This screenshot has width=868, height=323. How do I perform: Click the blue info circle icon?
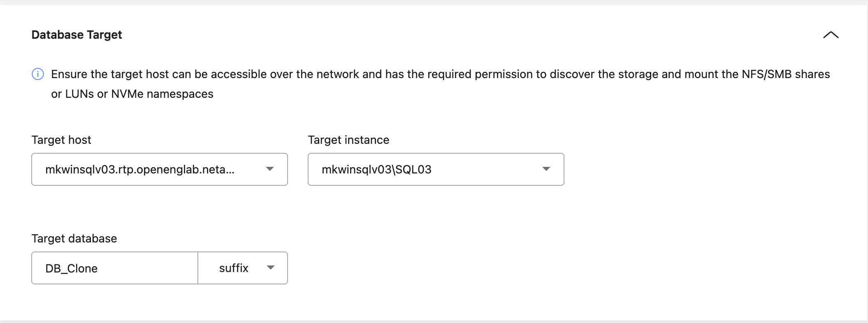tap(38, 74)
